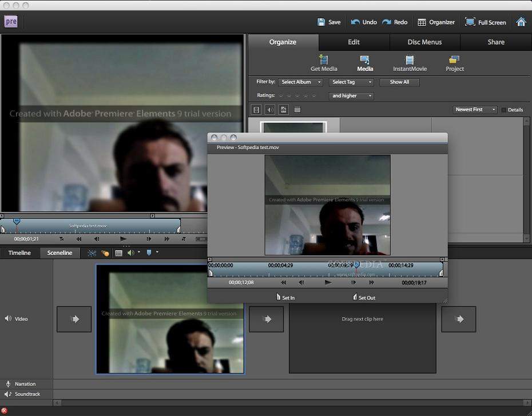The image size is (532, 416).
Task: Click the Set In marker icon
Action: point(279,297)
